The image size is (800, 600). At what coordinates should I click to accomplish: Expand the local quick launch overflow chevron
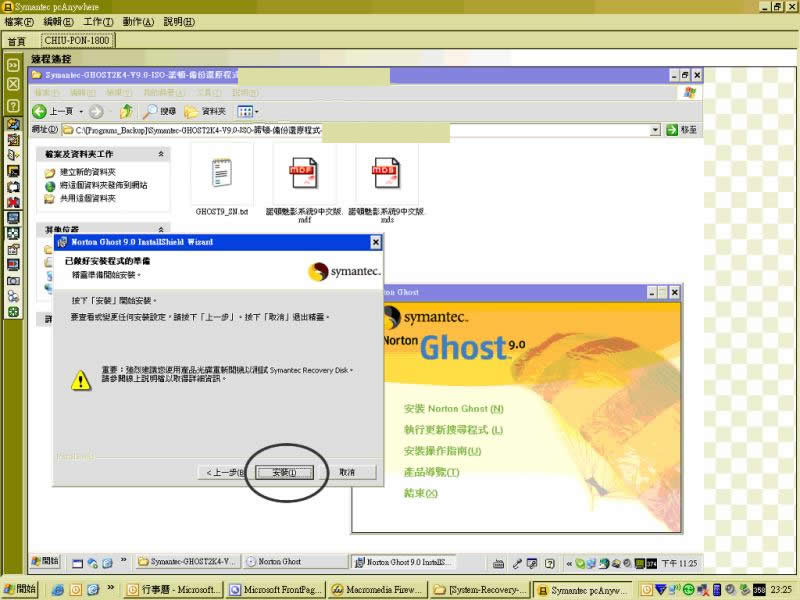pos(111,588)
